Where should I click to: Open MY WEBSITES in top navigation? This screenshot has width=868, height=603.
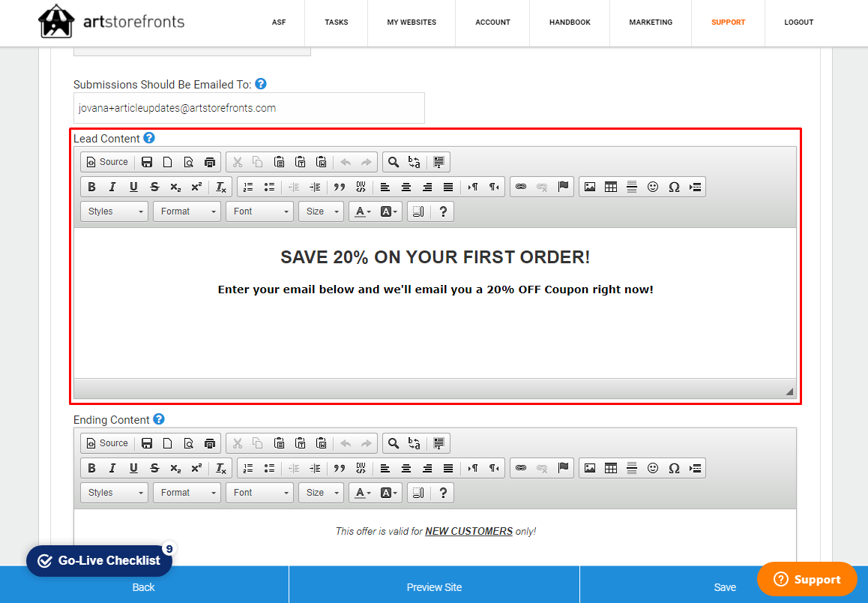pyautogui.click(x=412, y=22)
